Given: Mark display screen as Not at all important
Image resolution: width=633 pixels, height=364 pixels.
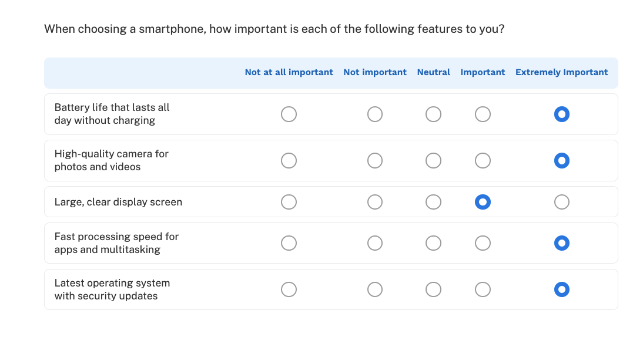Looking at the screenshot, I should point(289,201).
